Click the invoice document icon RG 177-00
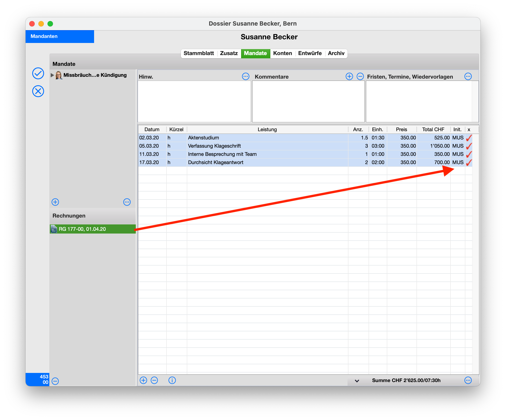The height and width of the screenshot is (420, 506). 54,229
